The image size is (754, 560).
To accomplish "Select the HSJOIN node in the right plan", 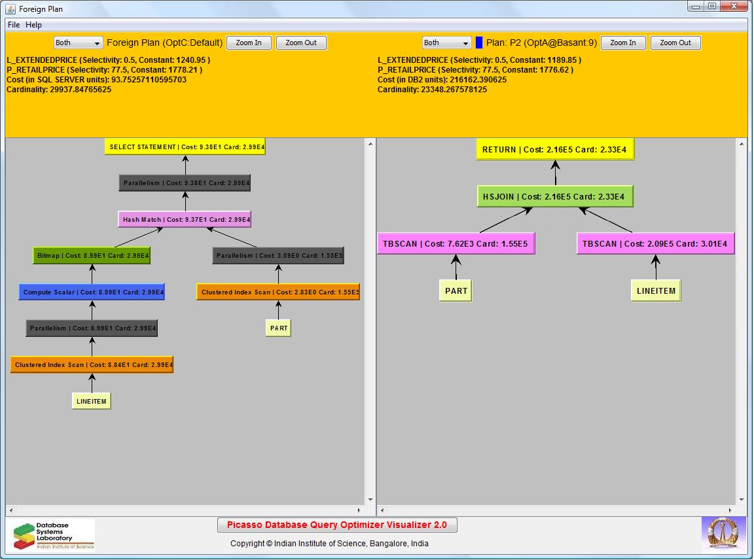I will point(555,196).
